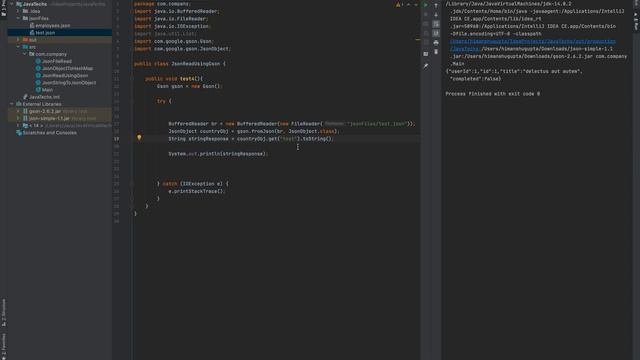
Task: Toggle soft-wrap in Run console
Action: tap(436, 24)
